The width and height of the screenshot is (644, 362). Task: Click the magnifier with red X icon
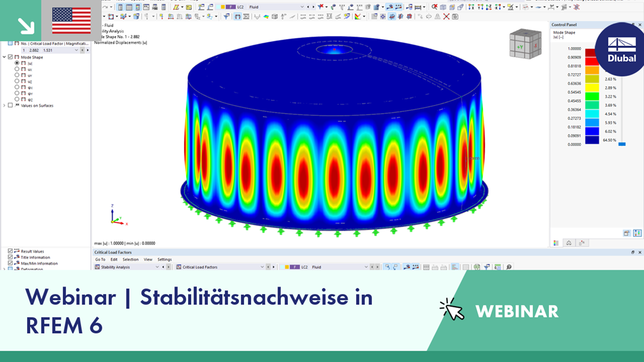(x=435, y=7)
